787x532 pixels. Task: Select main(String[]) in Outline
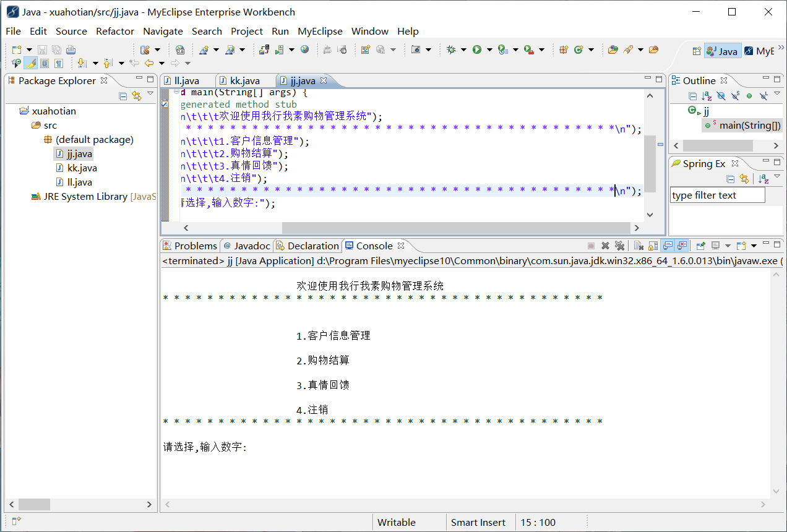pyautogui.click(x=743, y=125)
